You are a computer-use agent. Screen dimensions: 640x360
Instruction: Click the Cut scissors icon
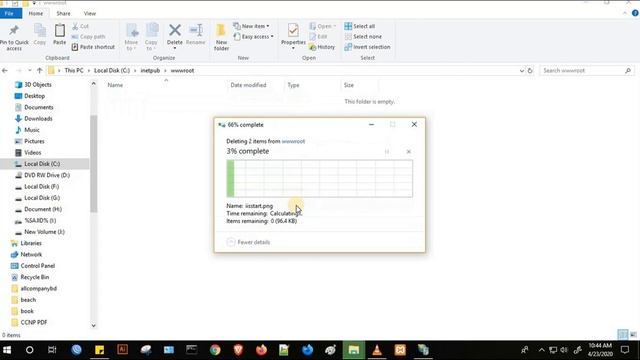pyautogui.click(x=75, y=26)
